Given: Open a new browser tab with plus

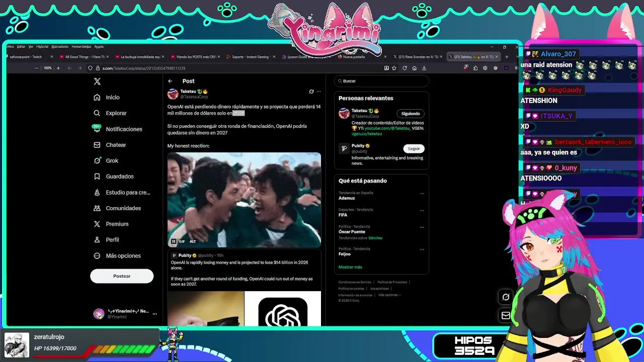Looking at the screenshot, I should [x=507, y=57].
